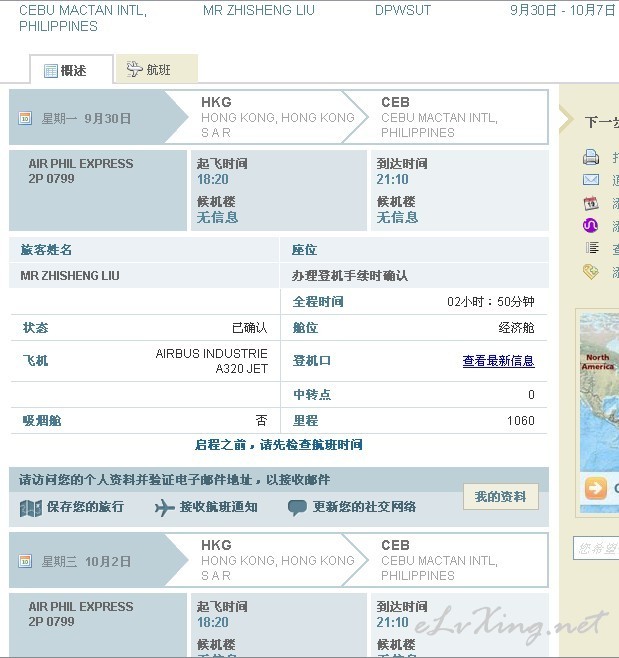The image size is (619, 658).
Task: Click the 我的资料 button
Action: [501, 497]
